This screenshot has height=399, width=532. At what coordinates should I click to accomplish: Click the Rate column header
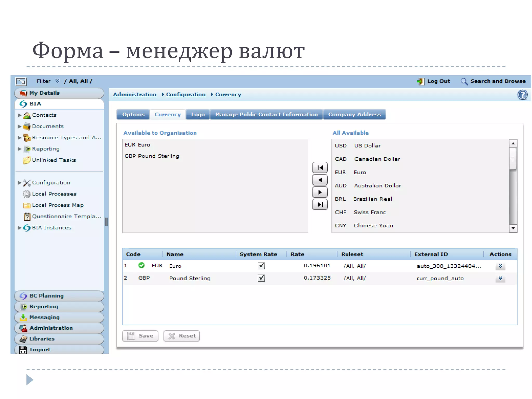[x=311, y=254]
